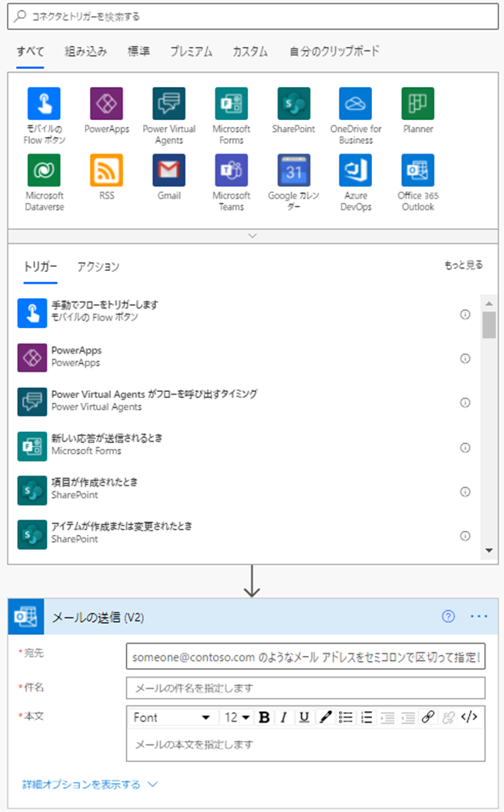Viewport: 504px width, 812px height.
Task: Click the メールの送信 (V2) header title
Action: click(98, 617)
